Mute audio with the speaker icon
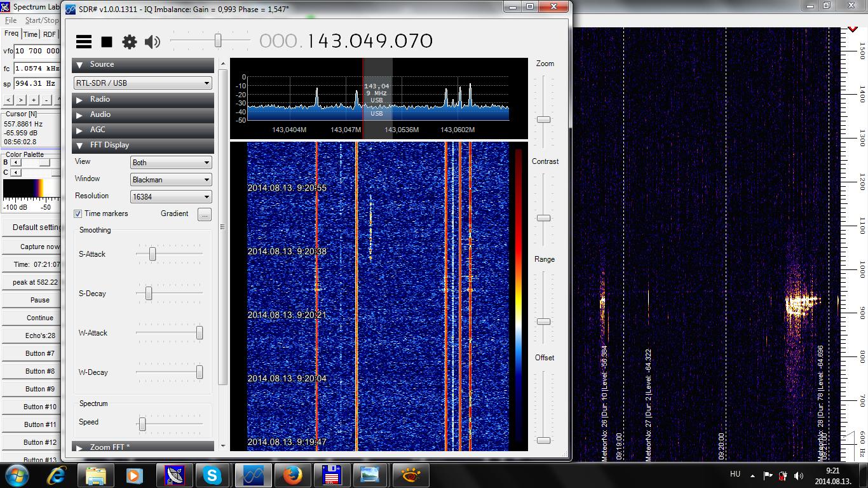The height and width of the screenshot is (488, 868). (153, 42)
